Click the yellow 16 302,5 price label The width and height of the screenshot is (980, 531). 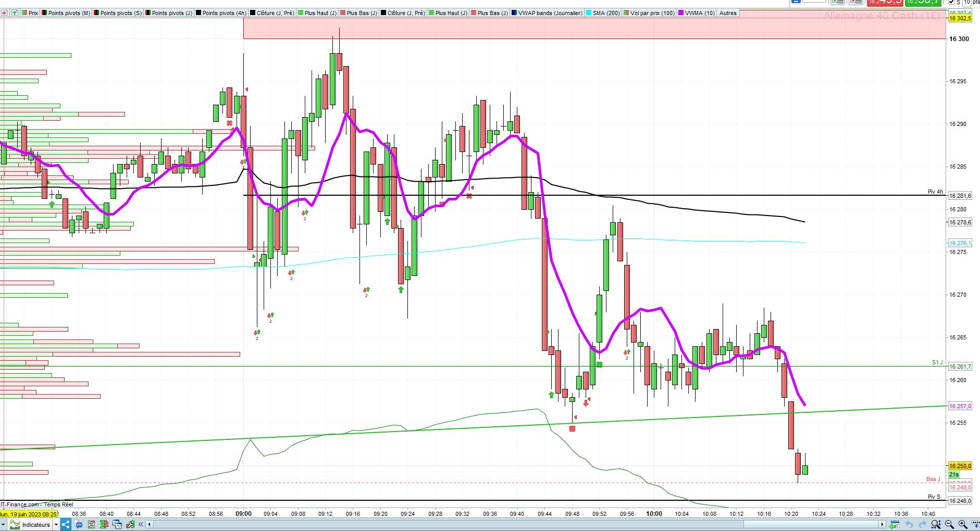pos(960,18)
